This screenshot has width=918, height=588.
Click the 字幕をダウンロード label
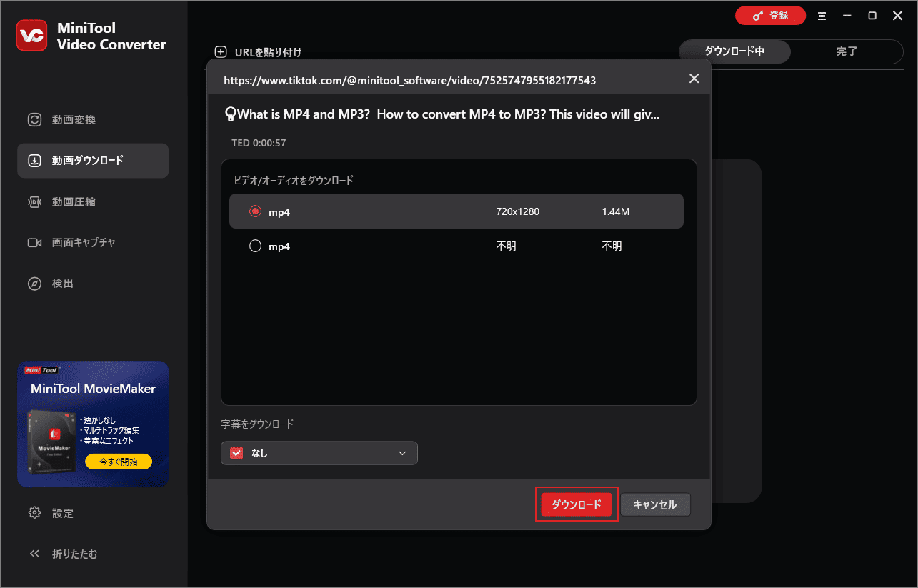click(257, 424)
